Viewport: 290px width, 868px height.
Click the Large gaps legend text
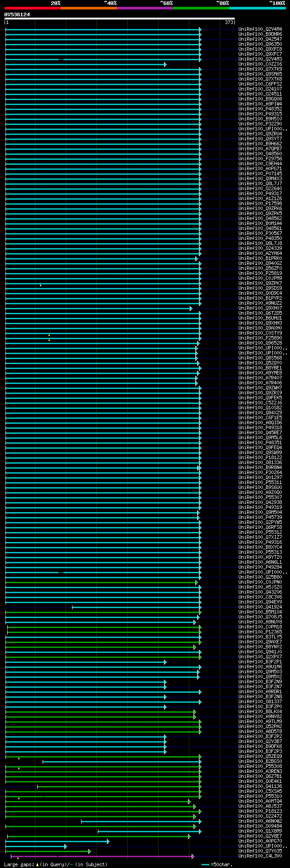56,864
